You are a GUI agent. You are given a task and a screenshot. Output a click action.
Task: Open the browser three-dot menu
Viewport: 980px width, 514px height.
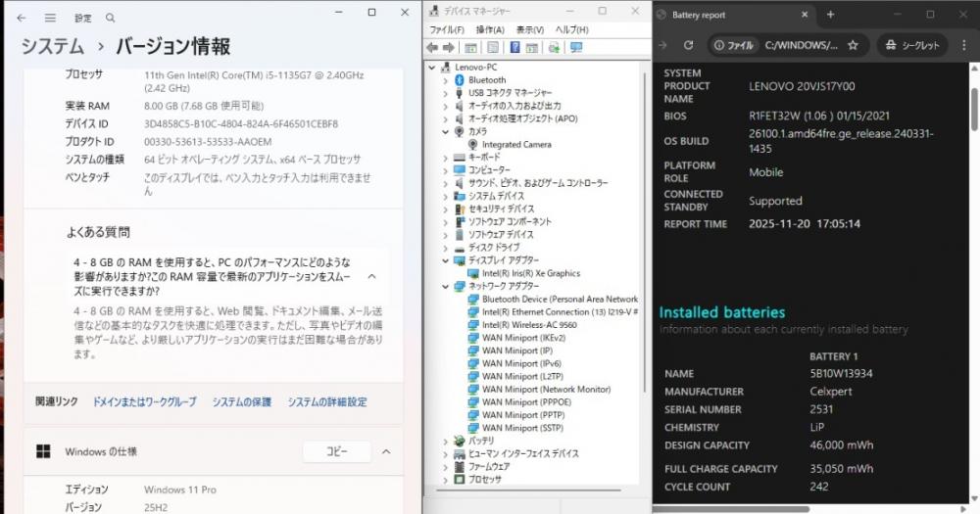964,45
